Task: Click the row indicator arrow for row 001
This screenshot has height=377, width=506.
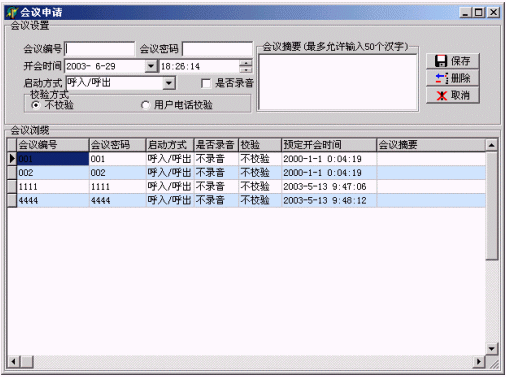Action: [x=12, y=159]
